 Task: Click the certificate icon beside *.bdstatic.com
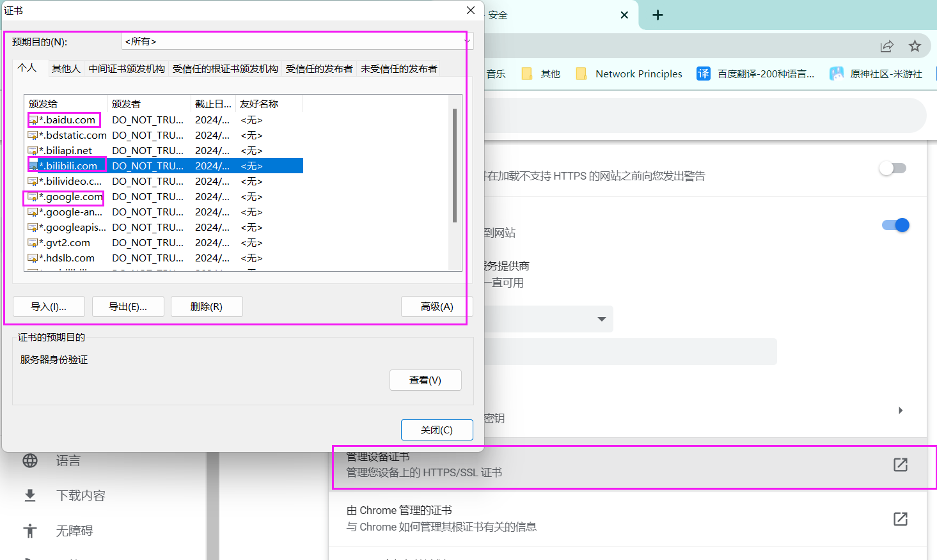click(33, 136)
